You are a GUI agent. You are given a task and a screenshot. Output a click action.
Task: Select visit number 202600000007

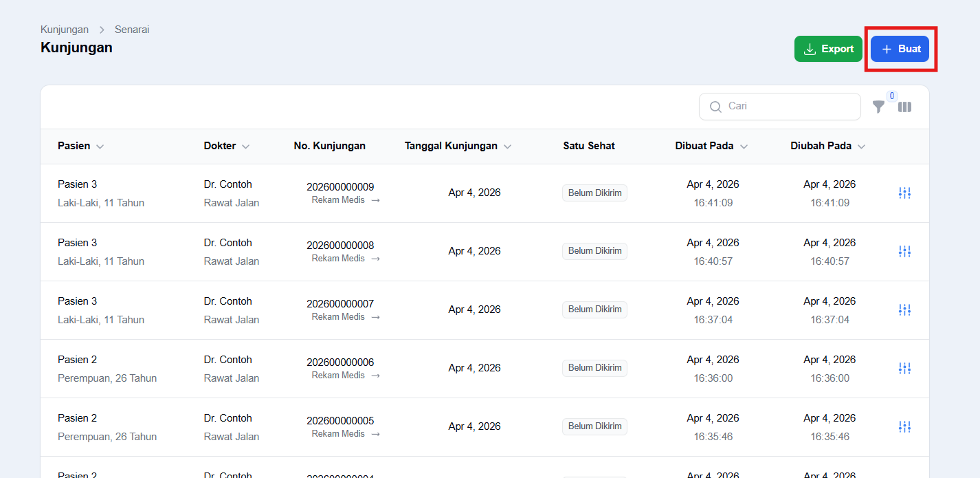pyautogui.click(x=340, y=304)
